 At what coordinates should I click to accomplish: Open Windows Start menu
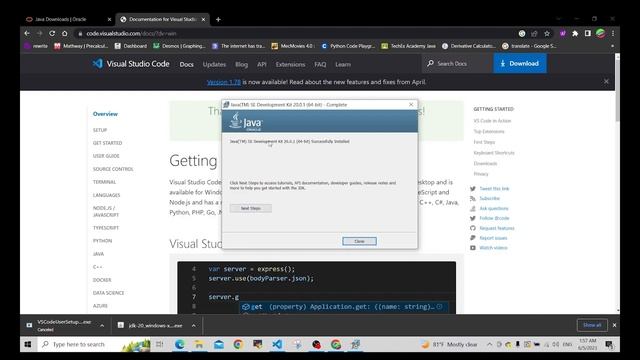(28, 344)
